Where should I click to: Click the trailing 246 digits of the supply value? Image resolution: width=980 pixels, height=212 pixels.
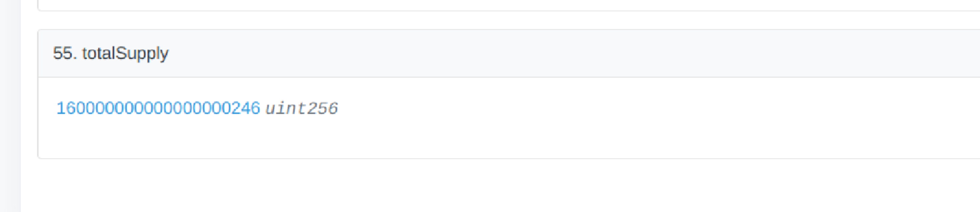(x=245, y=108)
